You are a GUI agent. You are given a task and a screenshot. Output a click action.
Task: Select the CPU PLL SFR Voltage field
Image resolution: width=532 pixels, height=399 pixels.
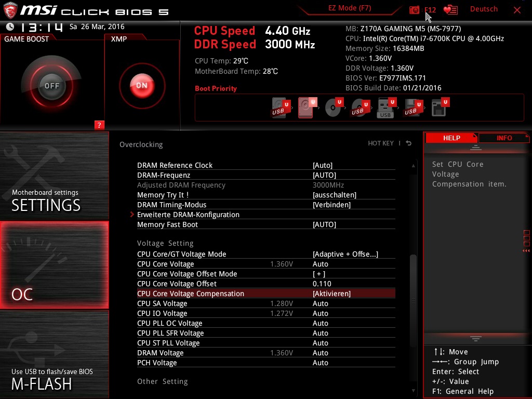266,333
